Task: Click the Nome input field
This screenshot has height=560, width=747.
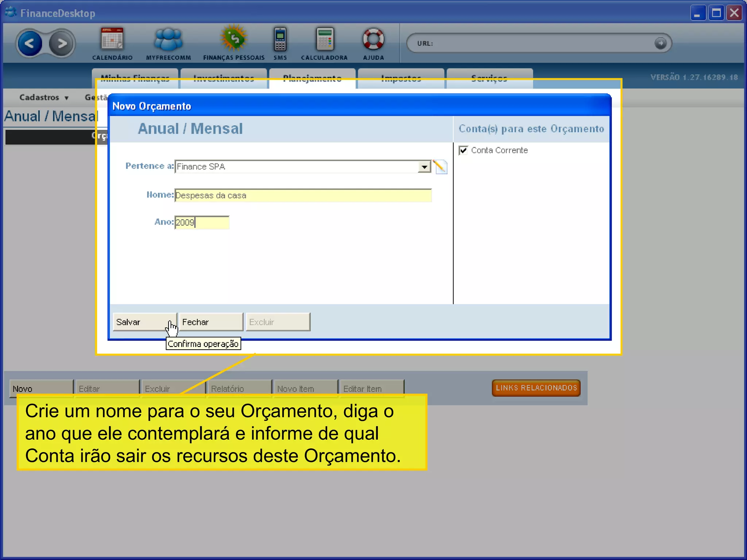Action: pyautogui.click(x=303, y=195)
